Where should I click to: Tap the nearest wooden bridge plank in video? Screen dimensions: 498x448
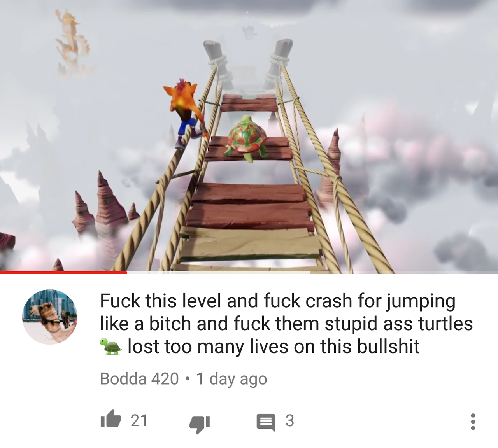(252, 244)
